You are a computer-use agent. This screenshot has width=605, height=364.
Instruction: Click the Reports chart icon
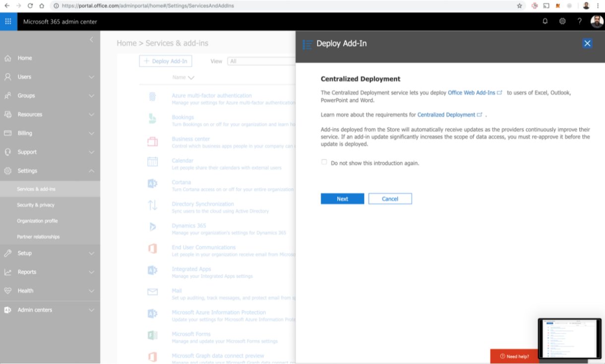(x=8, y=272)
